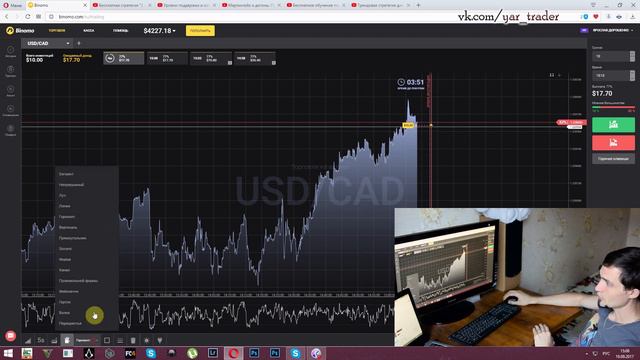Select Фибоначчи from drawing tools menu
This screenshot has height=360, width=640.
[69, 291]
